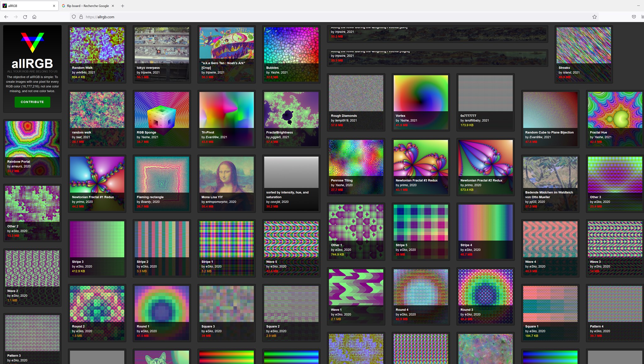
Task: Bookmark this page with the star icon
Action: (x=594, y=17)
